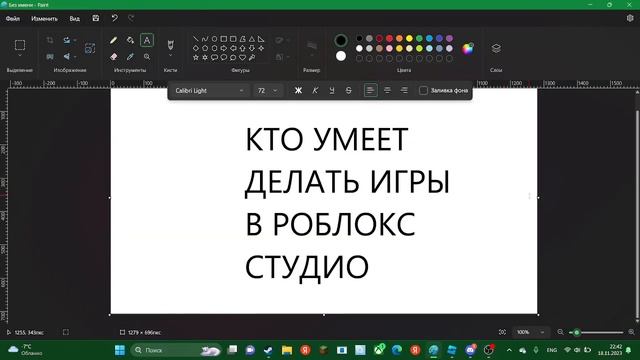Set text alignment to right
The width and height of the screenshot is (640, 360).
[x=404, y=90]
